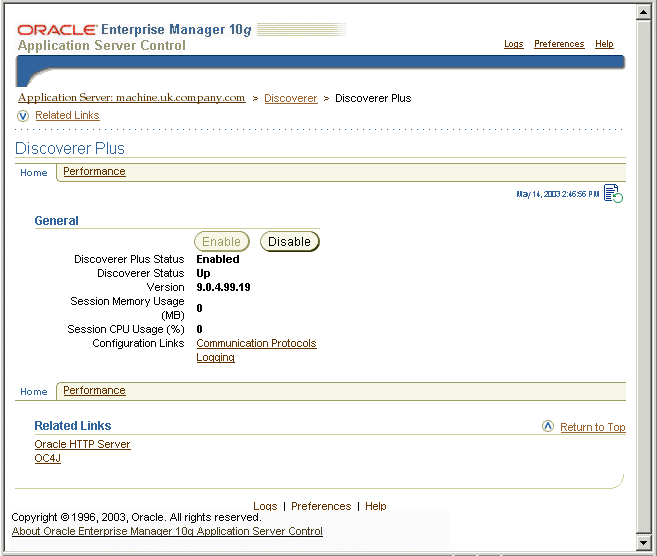Click the copyright notice text

[136, 517]
